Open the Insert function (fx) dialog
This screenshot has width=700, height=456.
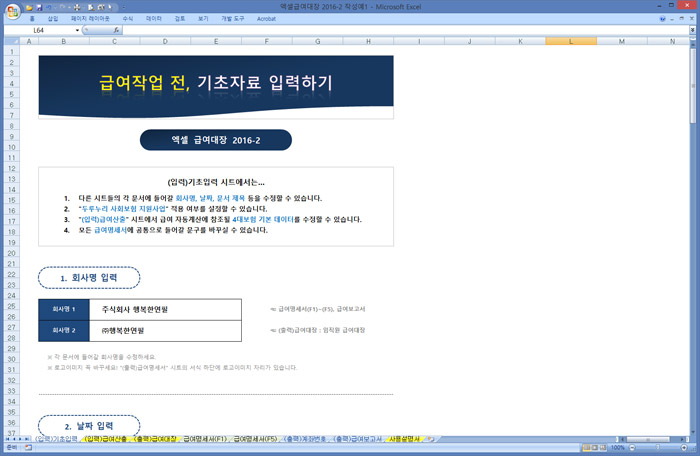117,30
